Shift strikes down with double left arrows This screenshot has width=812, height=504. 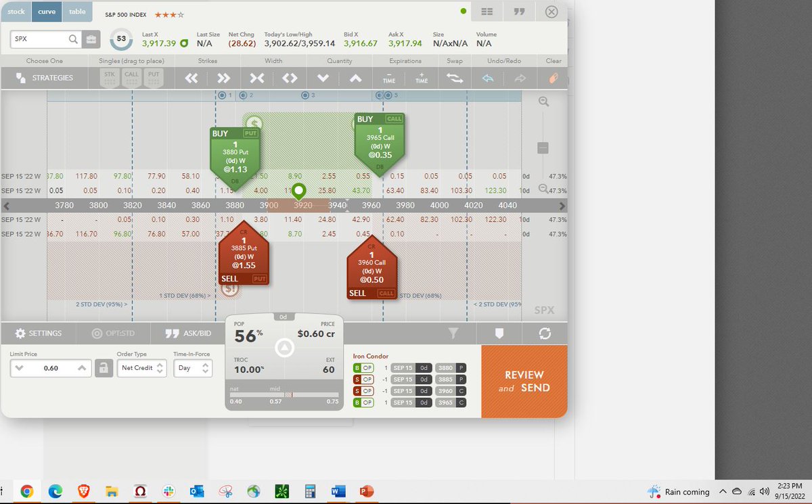pyautogui.click(x=191, y=78)
